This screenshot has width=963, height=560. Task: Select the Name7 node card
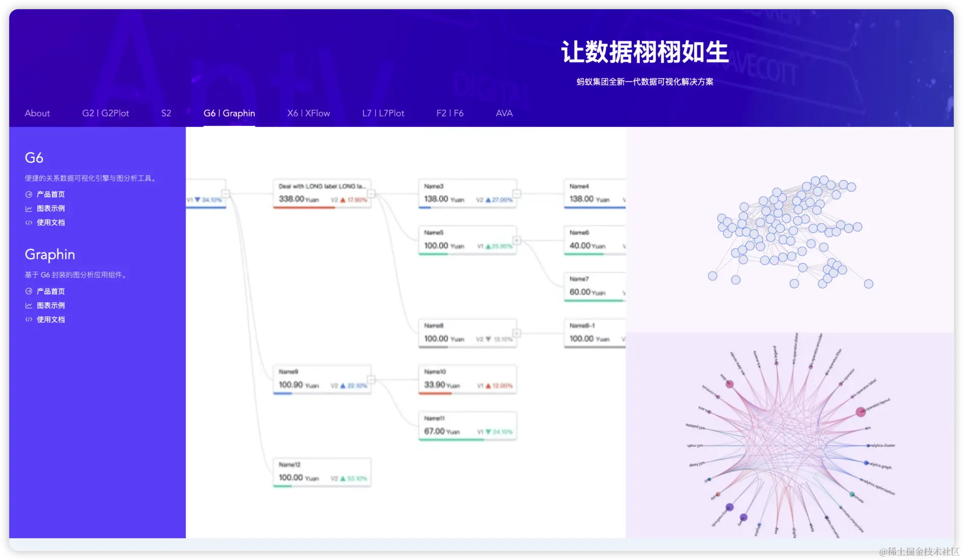pyautogui.click(x=595, y=287)
